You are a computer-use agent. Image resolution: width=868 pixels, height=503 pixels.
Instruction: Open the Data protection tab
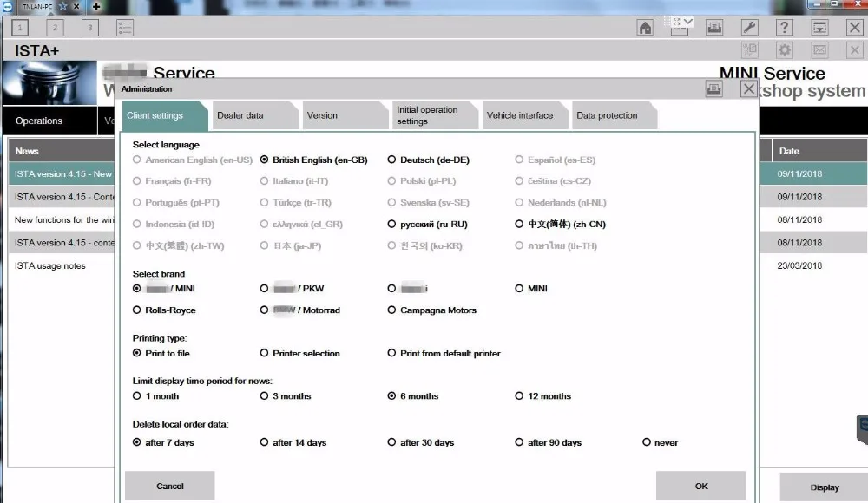pos(614,115)
